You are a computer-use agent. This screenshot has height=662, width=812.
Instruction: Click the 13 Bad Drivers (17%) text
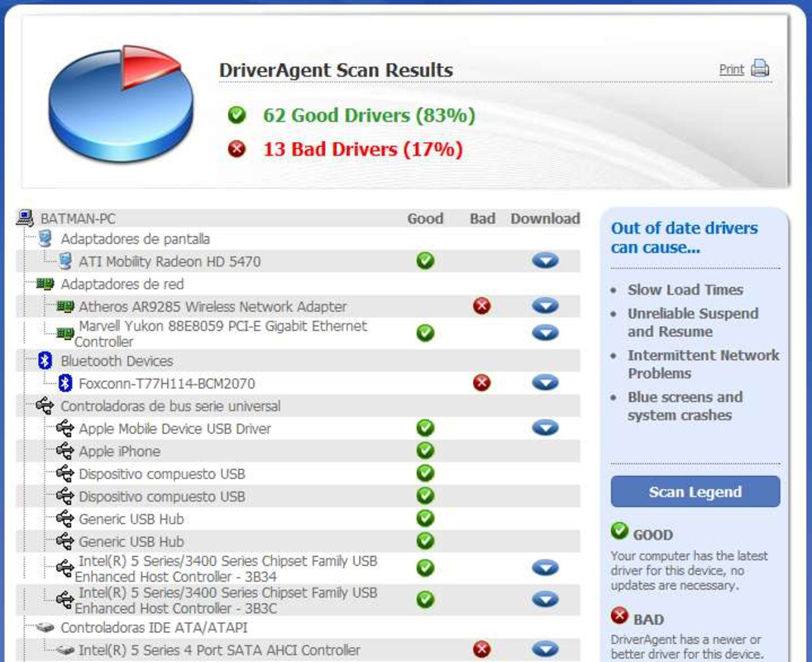362,149
